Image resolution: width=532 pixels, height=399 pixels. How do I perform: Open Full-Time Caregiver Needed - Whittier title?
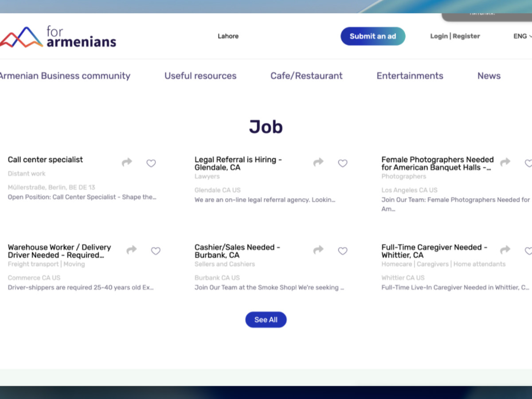pyautogui.click(x=434, y=251)
